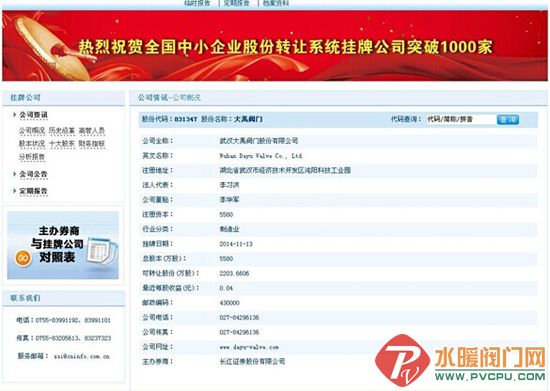The width and height of the screenshot is (550, 391).
Task: Expand the 公司资讯 section in sidebar
Action: point(33,115)
